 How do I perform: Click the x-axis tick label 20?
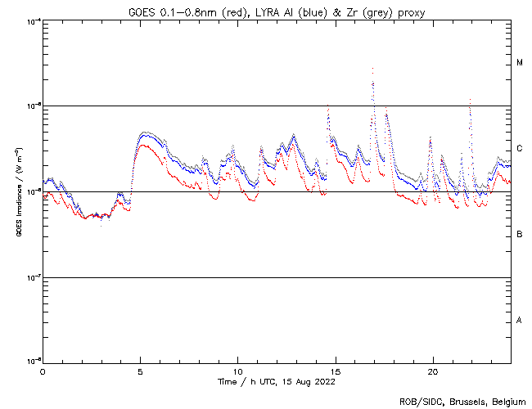[432, 371]
